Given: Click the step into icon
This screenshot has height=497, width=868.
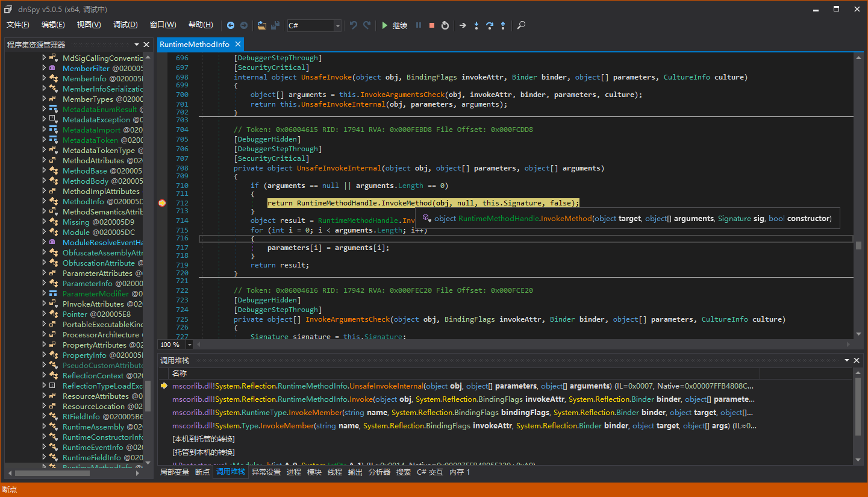Looking at the screenshot, I should tap(476, 25).
